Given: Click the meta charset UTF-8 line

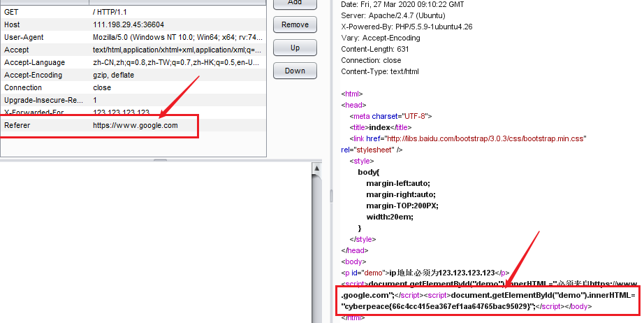Looking at the screenshot, I should [x=390, y=116].
